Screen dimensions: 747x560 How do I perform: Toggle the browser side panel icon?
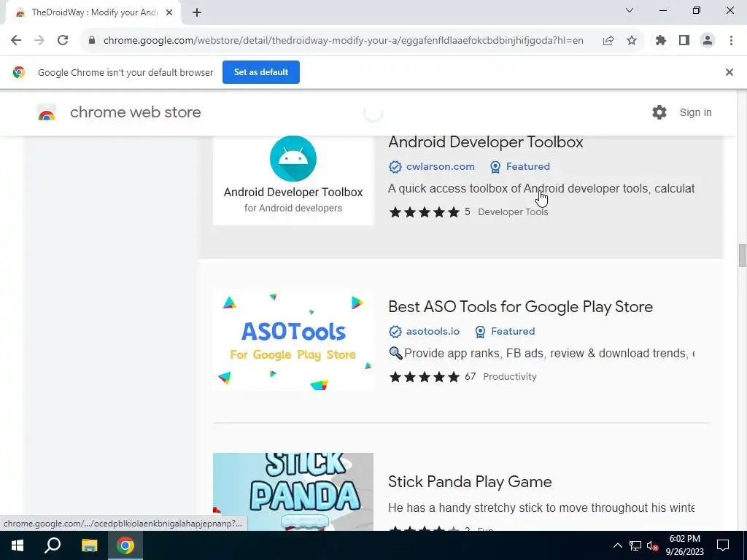point(684,41)
